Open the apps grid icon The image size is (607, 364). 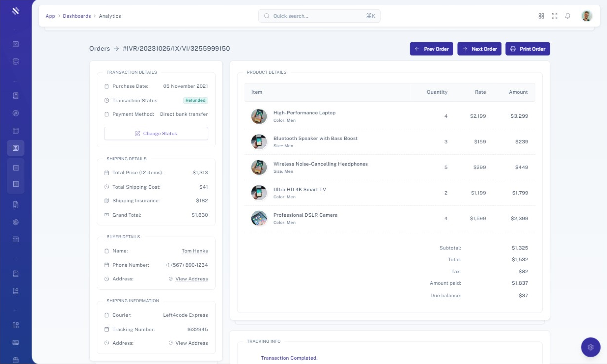pos(541,16)
